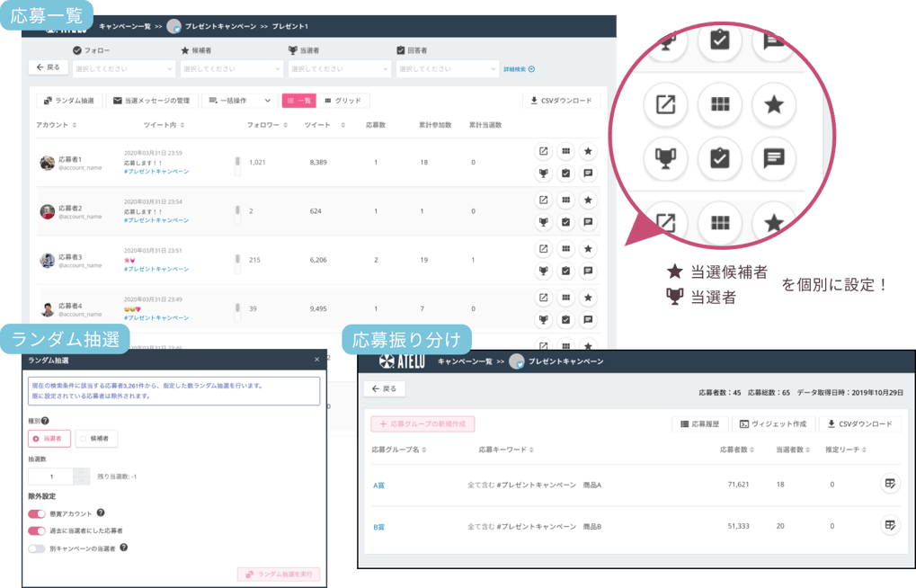Viewport: 916px width, 588px height.
Task: Open the 回答者 filter dropdown
Action: [448, 69]
